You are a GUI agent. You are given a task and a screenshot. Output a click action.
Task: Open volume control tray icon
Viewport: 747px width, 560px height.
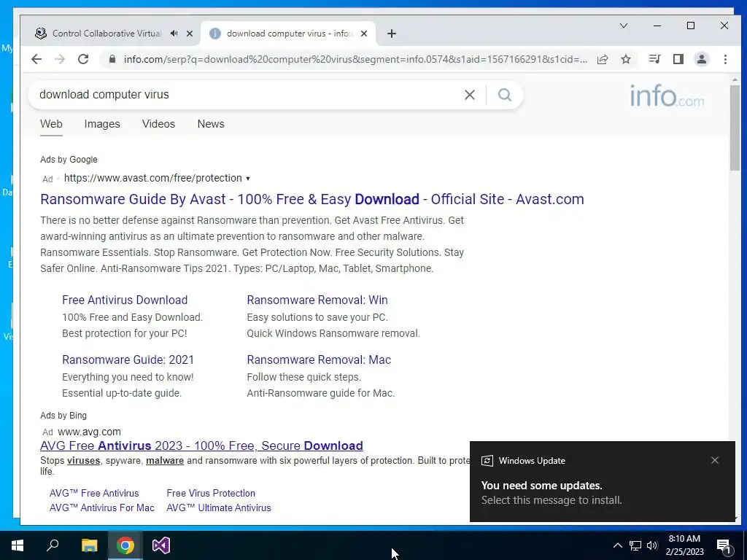pyautogui.click(x=652, y=545)
